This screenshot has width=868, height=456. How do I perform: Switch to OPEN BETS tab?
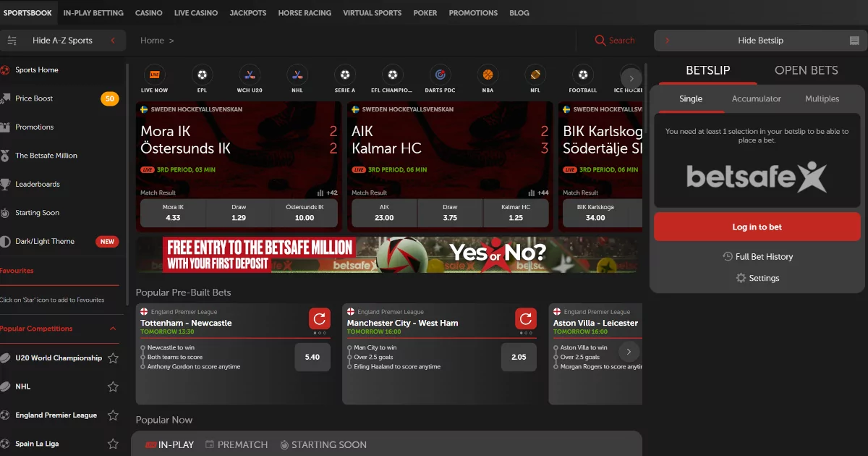[x=807, y=70]
